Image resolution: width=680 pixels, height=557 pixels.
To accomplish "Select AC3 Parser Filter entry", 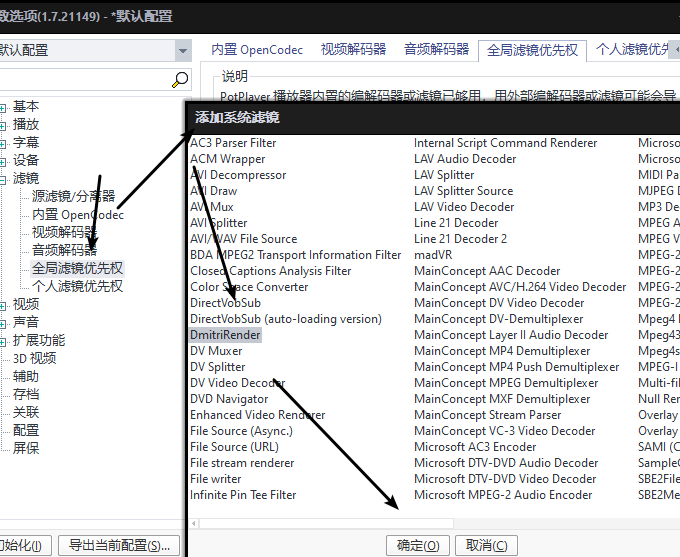I will coord(233,143).
